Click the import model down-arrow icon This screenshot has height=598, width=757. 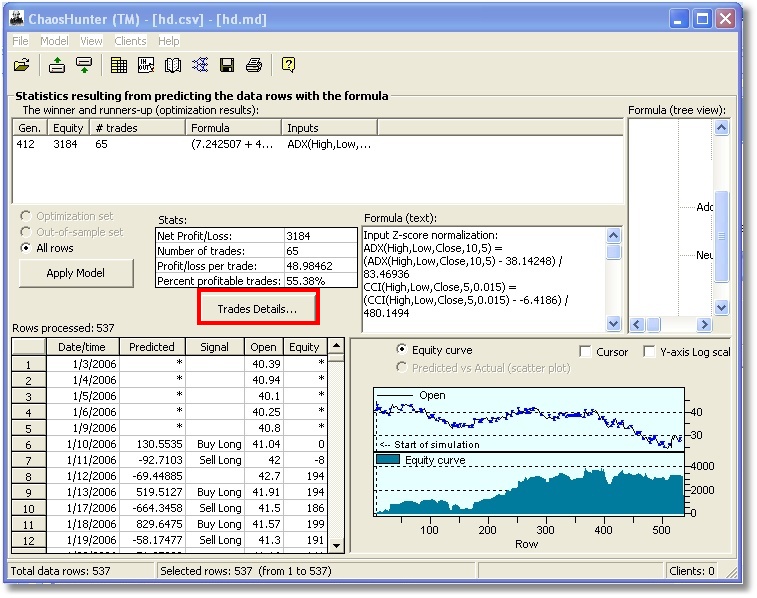tap(84, 65)
